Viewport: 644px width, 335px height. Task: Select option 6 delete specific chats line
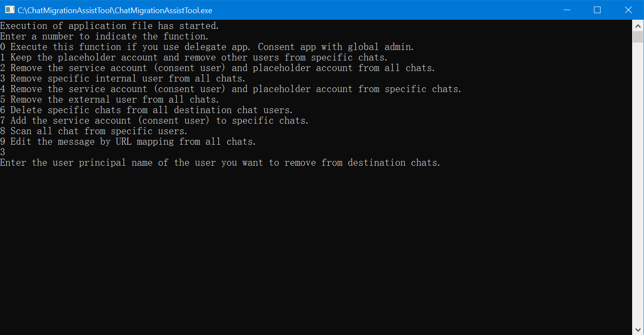point(147,110)
